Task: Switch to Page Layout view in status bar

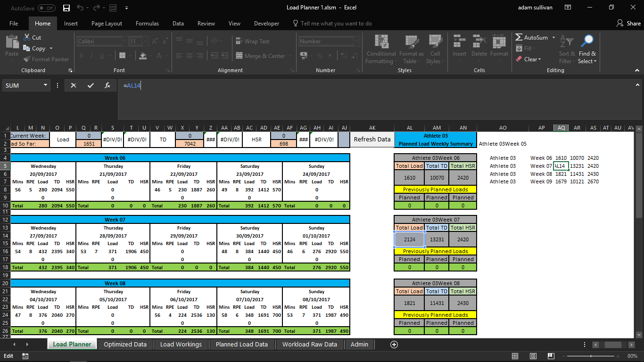Action: click(533, 356)
